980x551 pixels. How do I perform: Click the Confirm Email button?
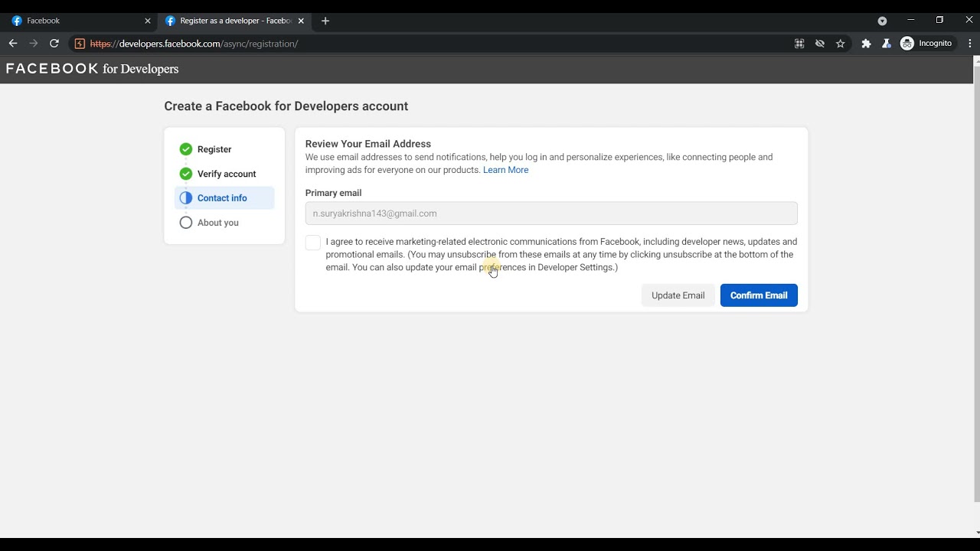[x=759, y=295]
